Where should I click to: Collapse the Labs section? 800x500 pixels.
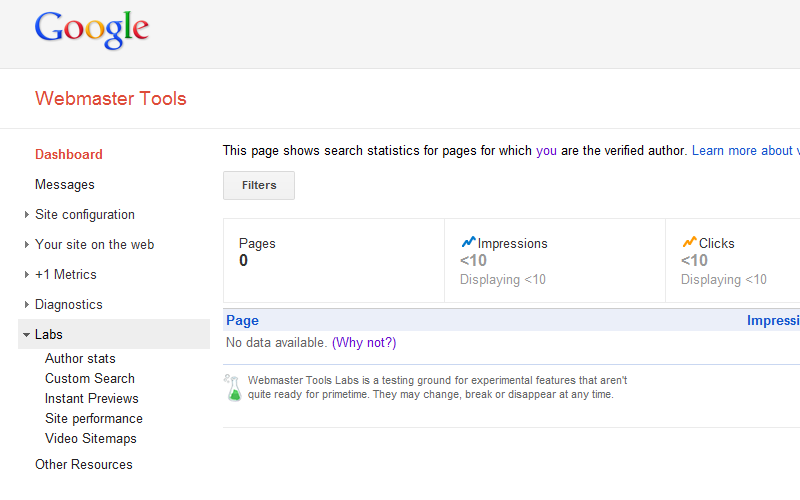click(48, 335)
